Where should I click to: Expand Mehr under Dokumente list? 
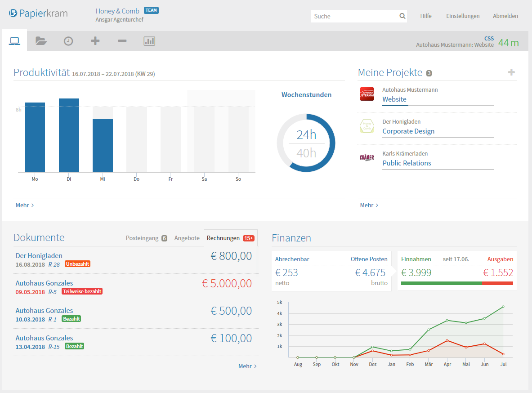coord(247,366)
